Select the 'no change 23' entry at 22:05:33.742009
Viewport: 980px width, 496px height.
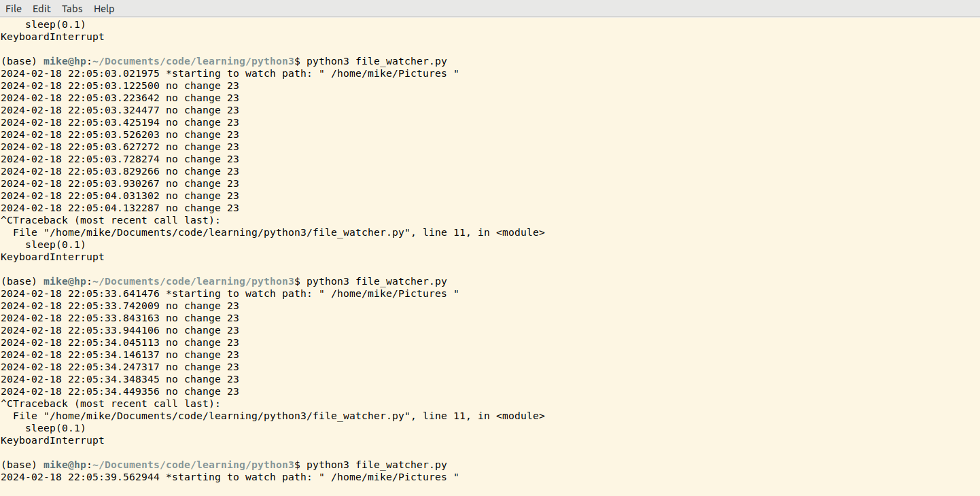click(x=203, y=306)
